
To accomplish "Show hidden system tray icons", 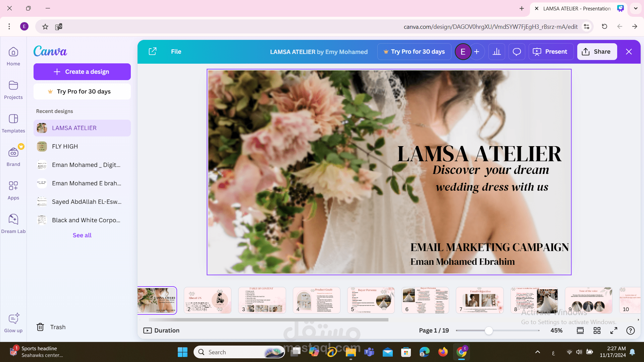I will point(538,352).
